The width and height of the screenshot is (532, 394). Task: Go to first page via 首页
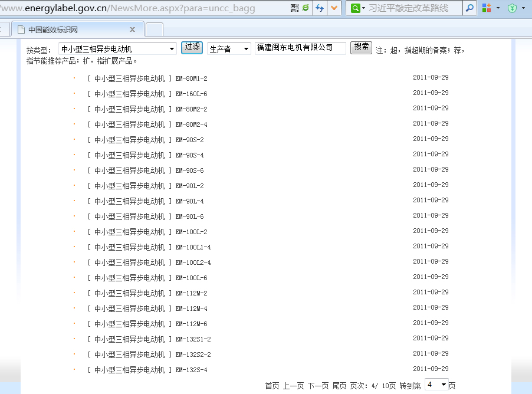(x=272, y=386)
